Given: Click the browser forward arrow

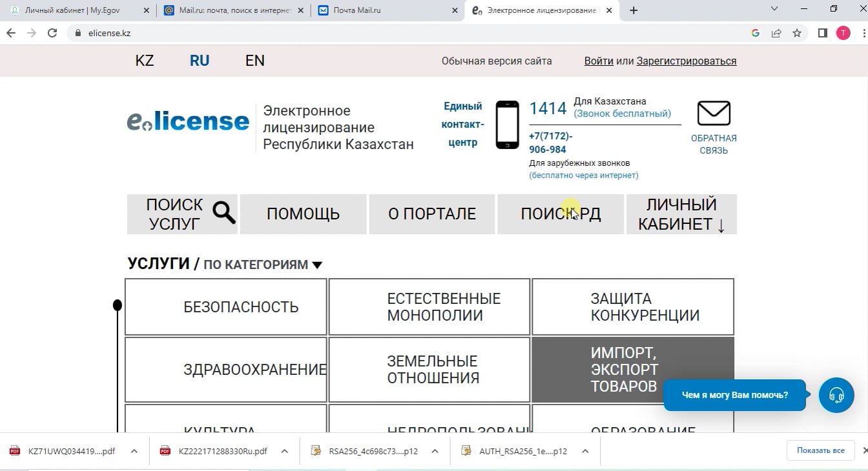Looking at the screenshot, I should pos(31,33).
